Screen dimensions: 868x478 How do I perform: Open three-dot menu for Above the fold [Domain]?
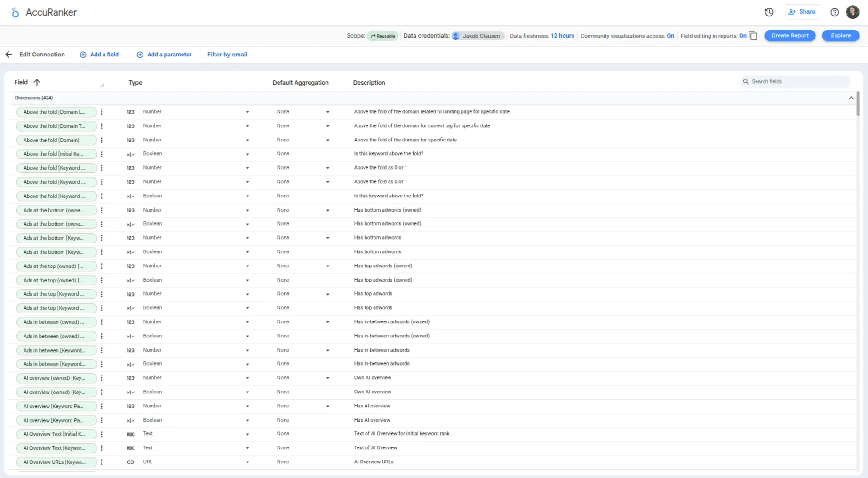[x=102, y=140]
